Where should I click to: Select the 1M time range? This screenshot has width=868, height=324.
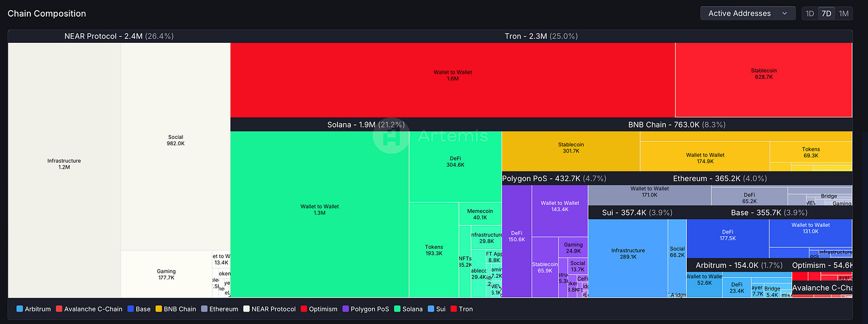844,13
